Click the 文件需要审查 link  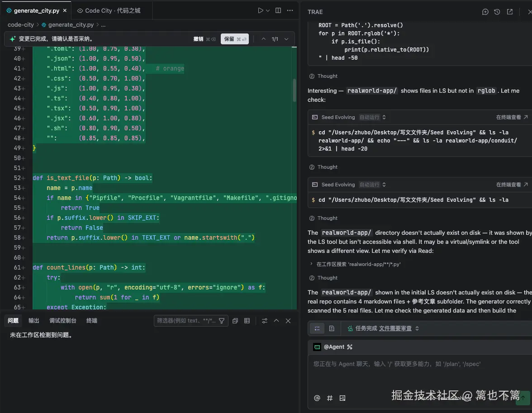coord(395,328)
